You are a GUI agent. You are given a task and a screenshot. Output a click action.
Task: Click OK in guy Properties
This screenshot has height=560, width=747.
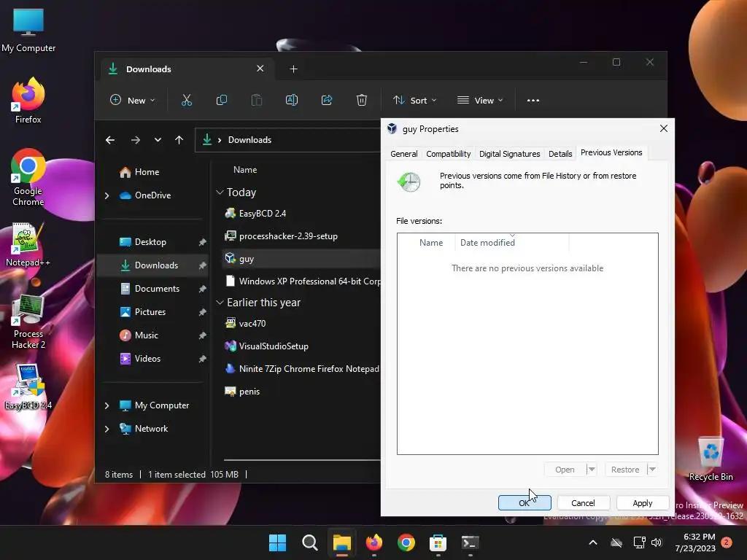click(525, 503)
